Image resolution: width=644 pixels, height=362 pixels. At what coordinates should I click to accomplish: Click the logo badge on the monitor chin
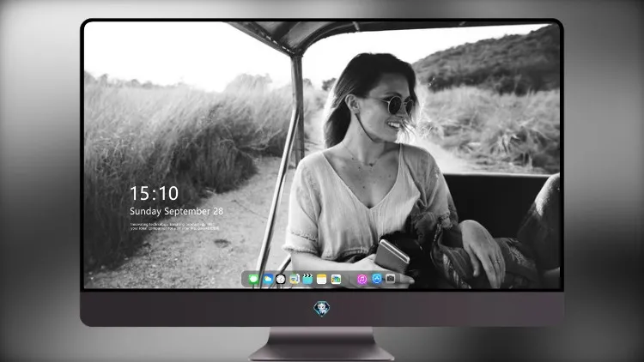(x=322, y=309)
